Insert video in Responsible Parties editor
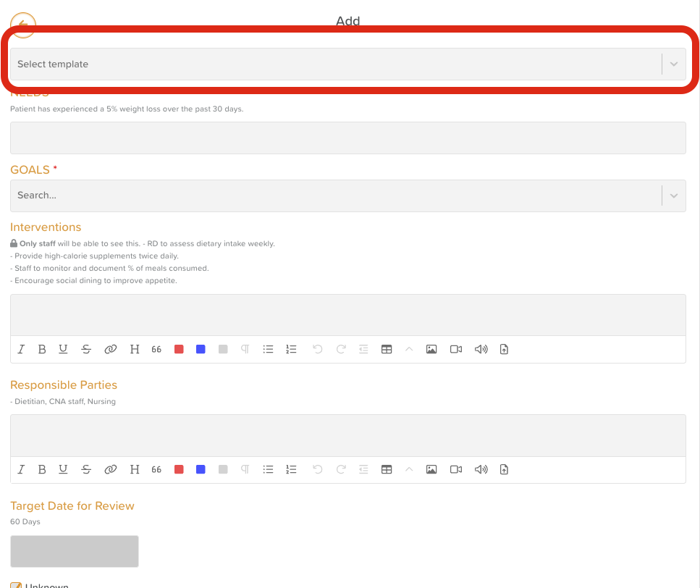This screenshot has width=700, height=588. tap(456, 469)
